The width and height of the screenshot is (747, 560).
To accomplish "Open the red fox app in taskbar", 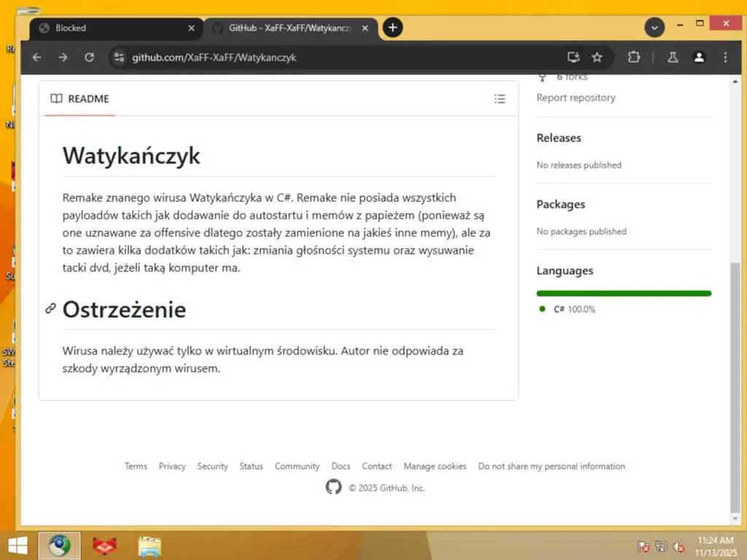I will (104, 546).
